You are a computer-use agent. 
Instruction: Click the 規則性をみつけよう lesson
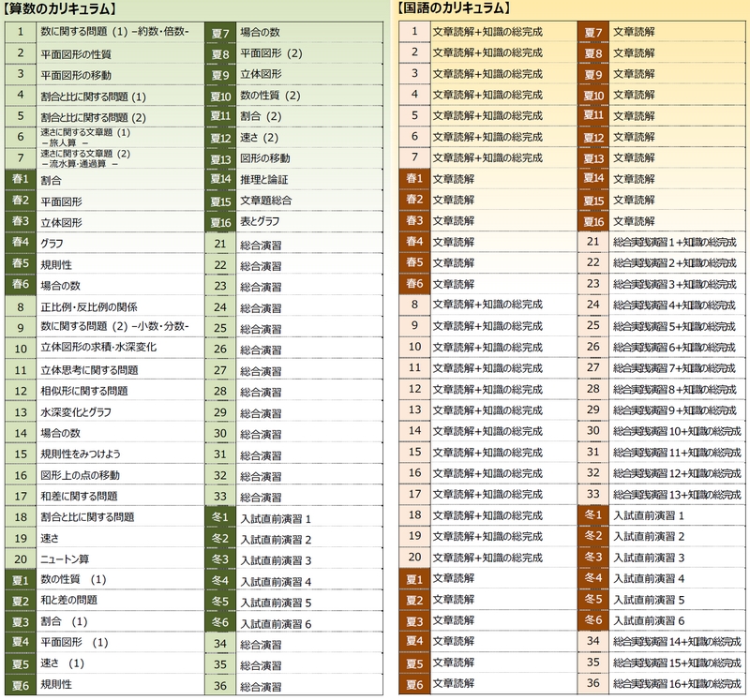click(x=81, y=454)
